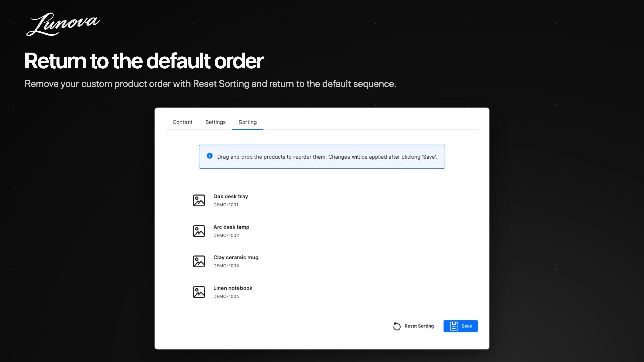Click the Linen notebook image placeholder icon
Screen dimensions: 644x362
tap(199, 292)
